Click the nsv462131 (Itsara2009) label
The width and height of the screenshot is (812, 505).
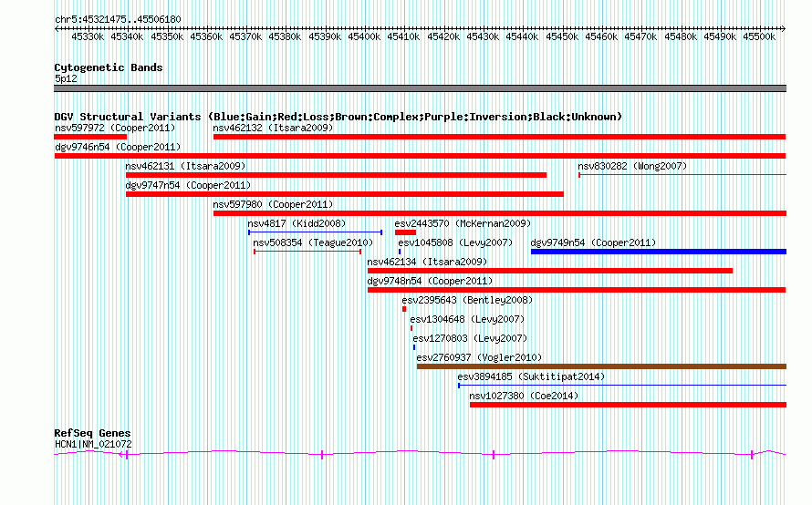point(185,166)
